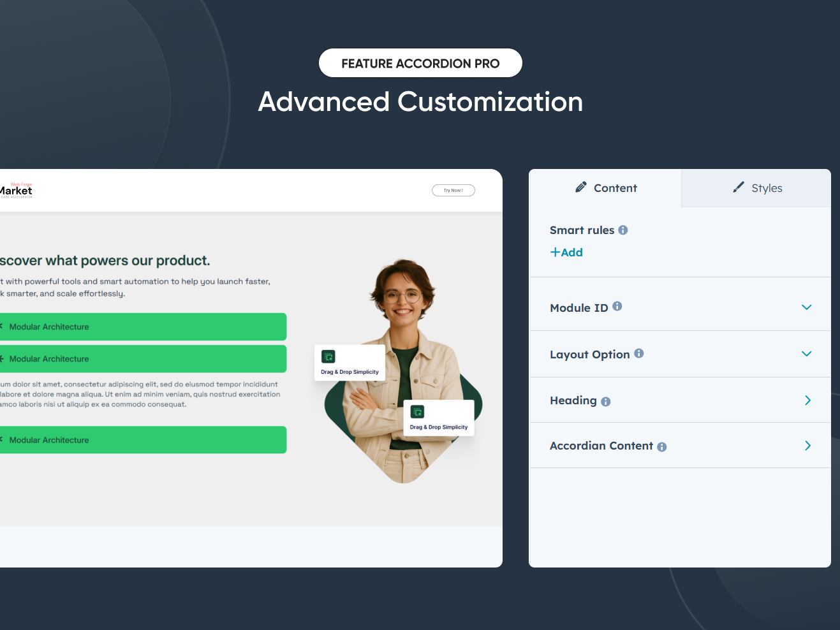Select the Content tab
The width and height of the screenshot is (840, 630).
pos(615,187)
